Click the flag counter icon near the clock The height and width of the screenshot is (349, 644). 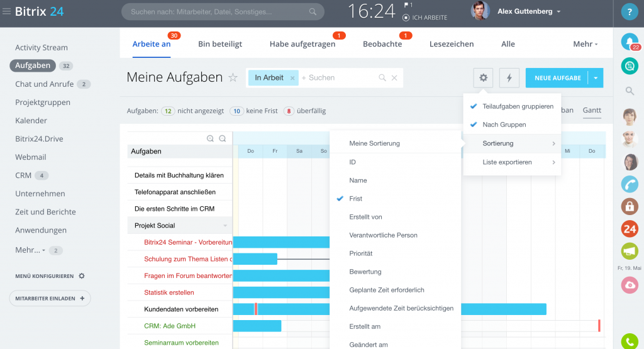pyautogui.click(x=408, y=5)
